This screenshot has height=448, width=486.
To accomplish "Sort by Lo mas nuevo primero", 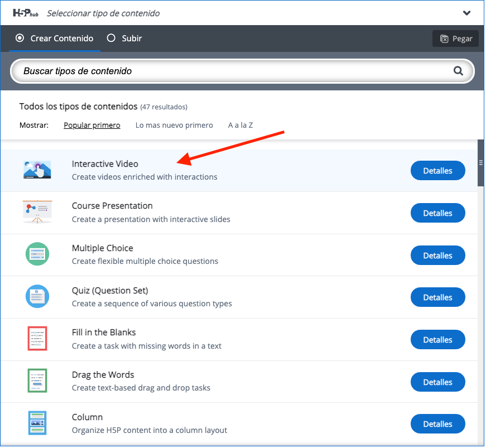I will (175, 126).
